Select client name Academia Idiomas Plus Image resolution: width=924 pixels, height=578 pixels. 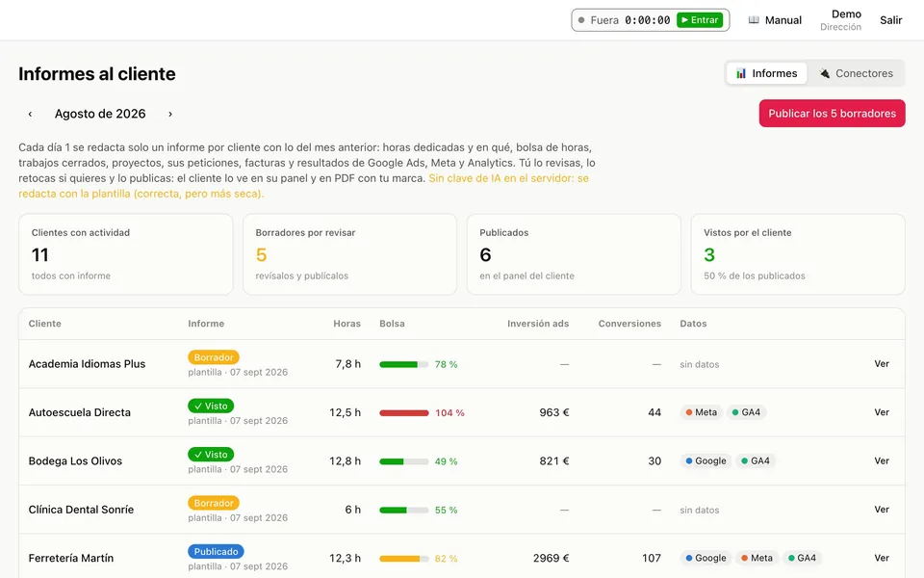point(87,364)
